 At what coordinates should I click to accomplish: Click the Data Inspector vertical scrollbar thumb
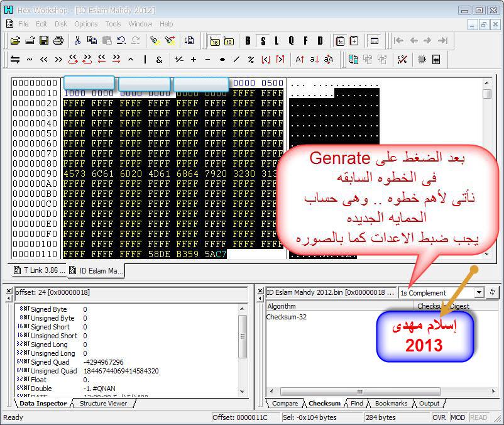tap(243, 336)
